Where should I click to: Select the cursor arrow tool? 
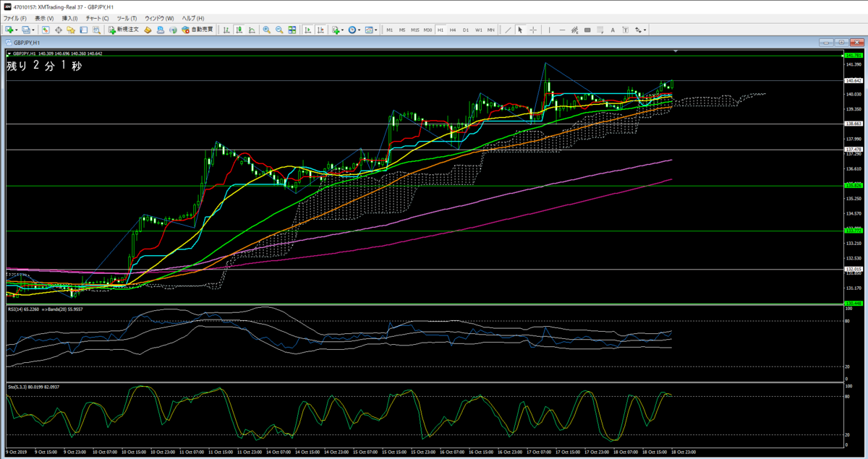click(520, 30)
